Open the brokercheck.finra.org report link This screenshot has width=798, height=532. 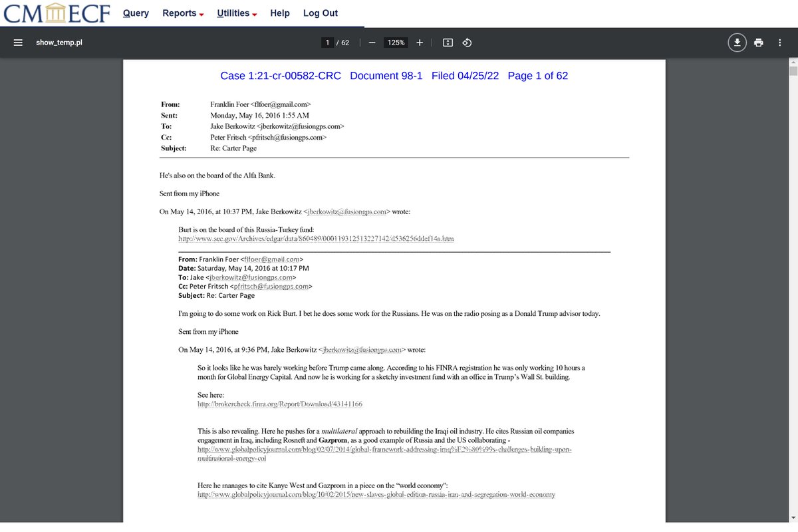click(280, 404)
